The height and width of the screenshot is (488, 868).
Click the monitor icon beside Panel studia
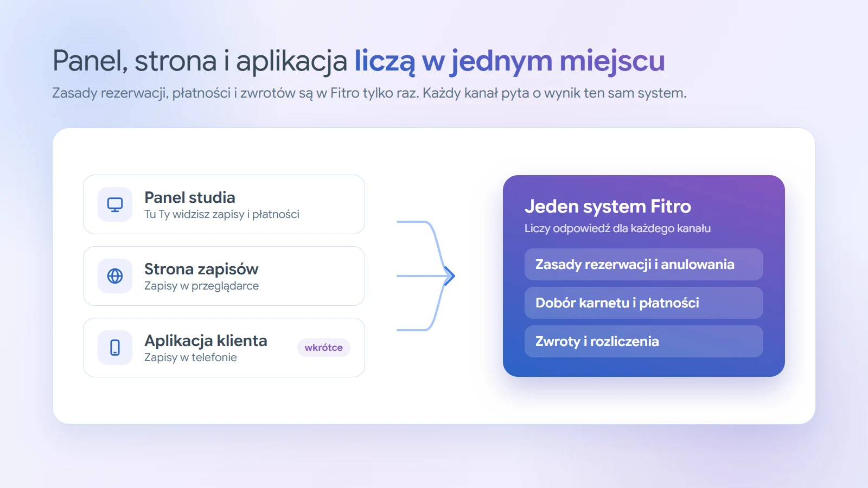[115, 204]
